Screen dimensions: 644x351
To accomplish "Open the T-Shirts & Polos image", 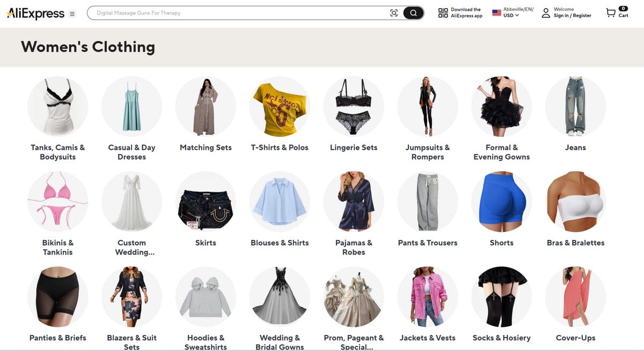I will coord(280,106).
